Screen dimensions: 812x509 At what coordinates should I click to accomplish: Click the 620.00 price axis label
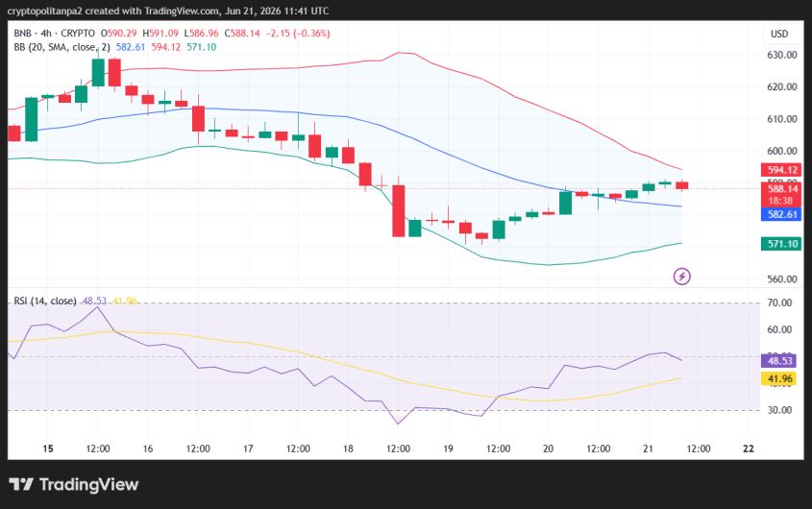(781, 87)
